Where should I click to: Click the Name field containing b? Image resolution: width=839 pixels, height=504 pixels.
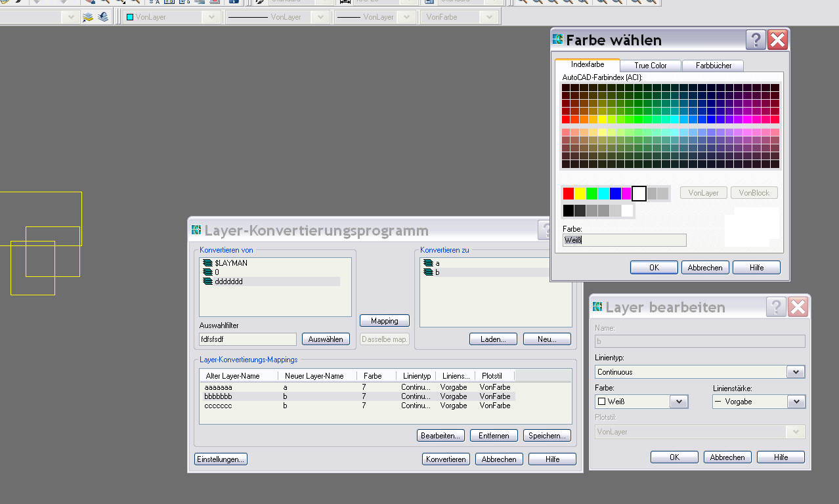click(x=700, y=341)
